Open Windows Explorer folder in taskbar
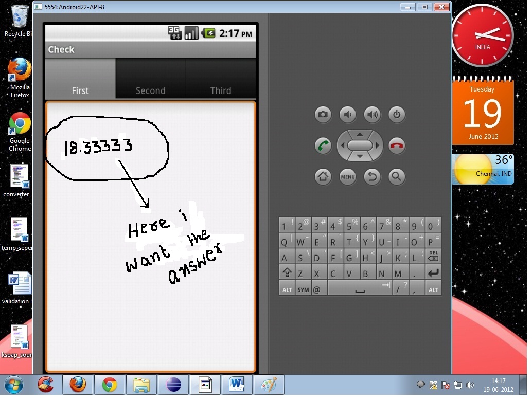 pos(141,385)
